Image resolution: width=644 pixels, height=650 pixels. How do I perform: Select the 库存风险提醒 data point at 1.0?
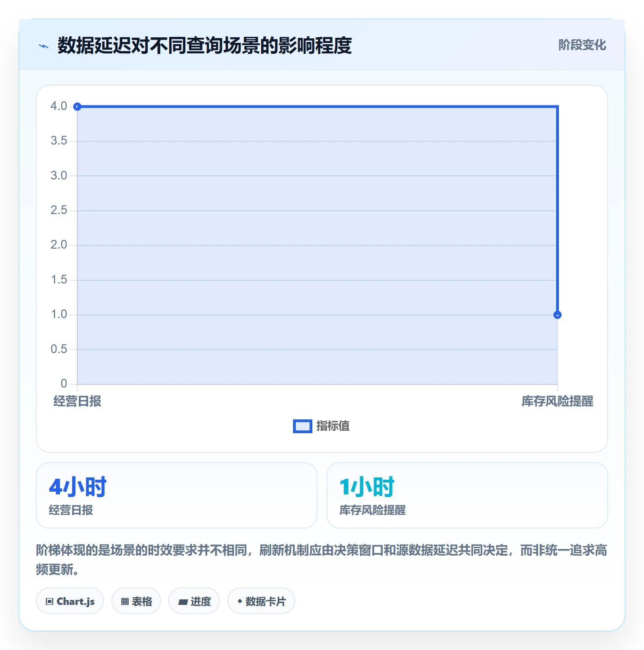(558, 315)
